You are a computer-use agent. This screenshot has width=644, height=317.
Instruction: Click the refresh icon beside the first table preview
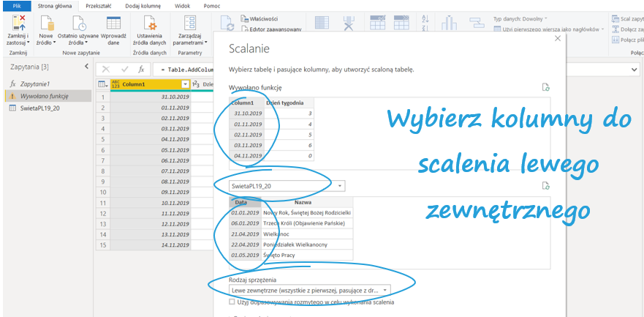click(x=545, y=86)
